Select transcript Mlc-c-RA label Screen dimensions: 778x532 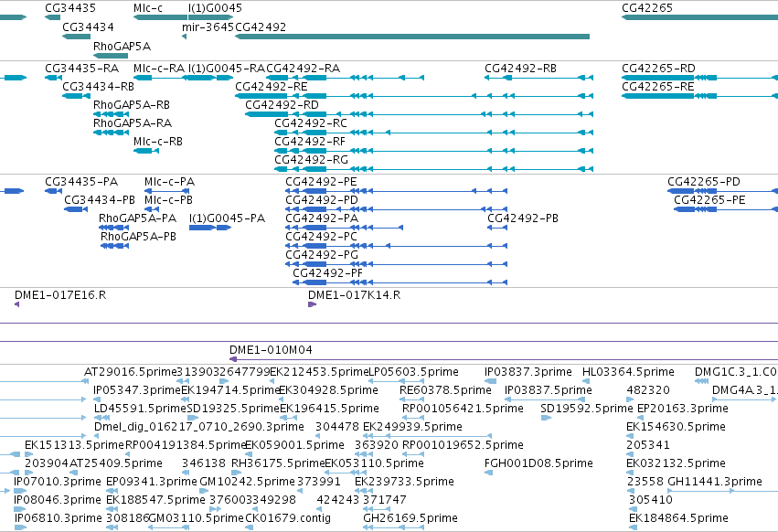click(x=159, y=68)
